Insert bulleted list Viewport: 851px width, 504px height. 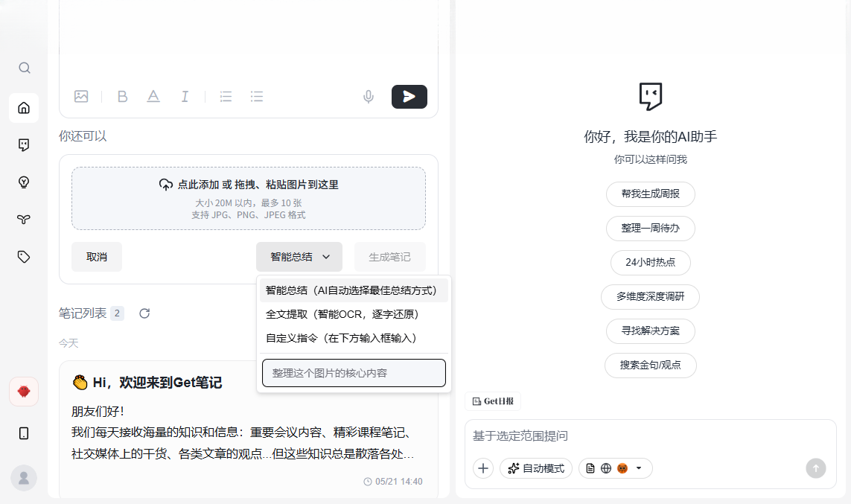[257, 97]
